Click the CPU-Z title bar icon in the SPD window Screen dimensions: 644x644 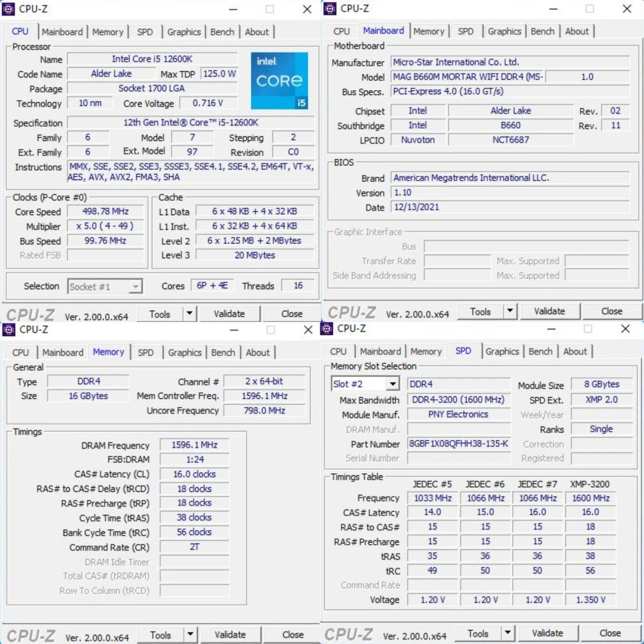[327, 328]
